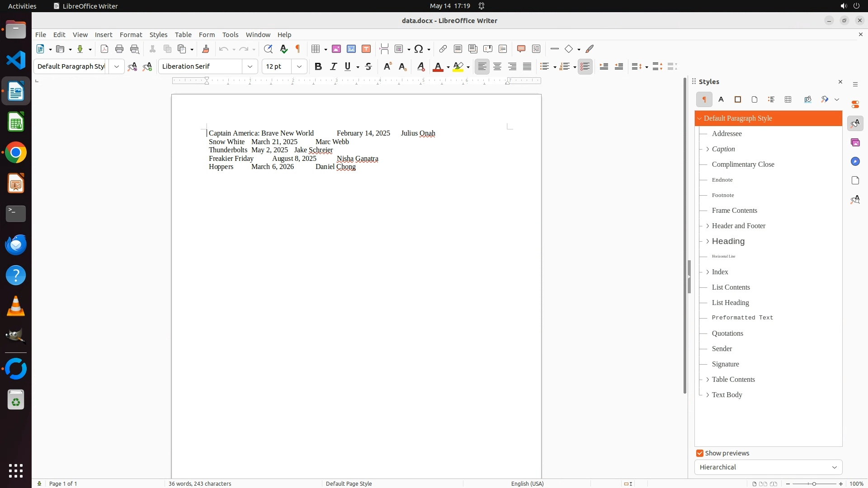
Task: Open the Navigator sidebar deck
Action: click(x=855, y=161)
